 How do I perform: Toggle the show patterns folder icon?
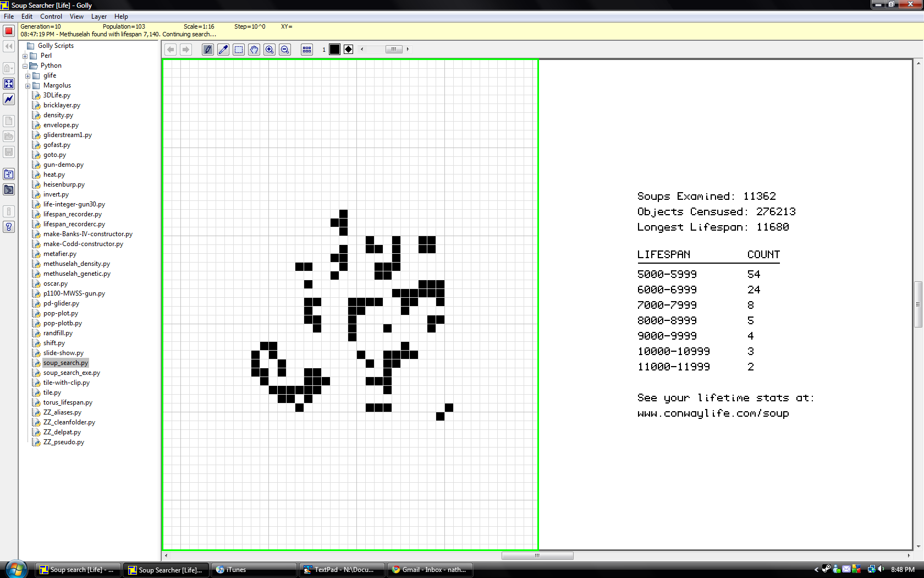coord(9,174)
